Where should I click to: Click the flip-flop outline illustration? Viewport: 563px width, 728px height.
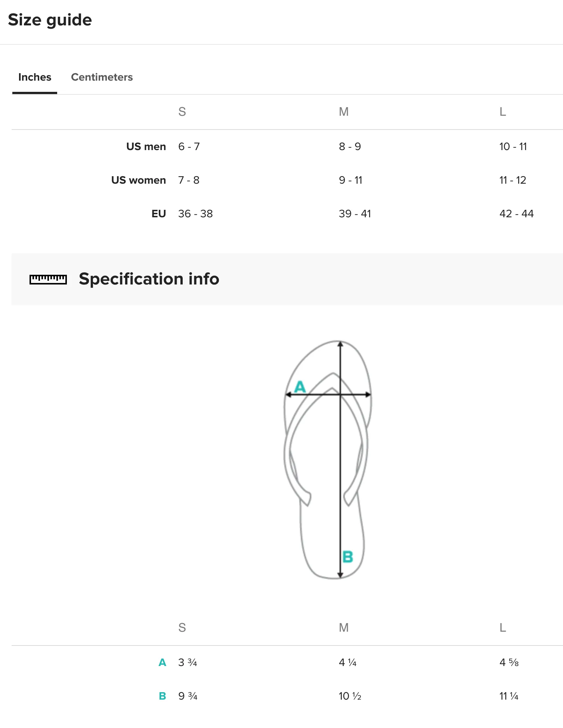pos(328,460)
